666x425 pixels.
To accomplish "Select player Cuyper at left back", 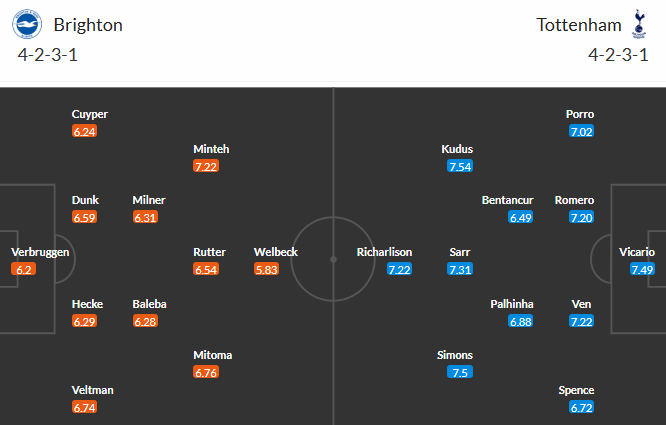I will click(89, 114).
